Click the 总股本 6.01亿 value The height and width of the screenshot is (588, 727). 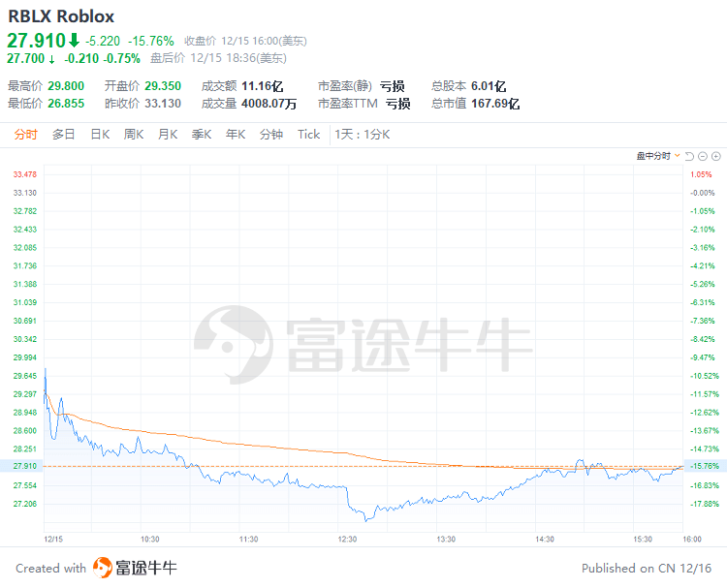[x=489, y=86]
